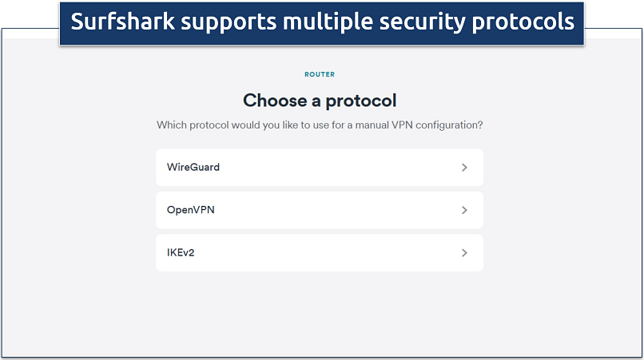The width and height of the screenshot is (644, 360).
Task: Click the OpenVPN text label
Action: pyautogui.click(x=190, y=210)
